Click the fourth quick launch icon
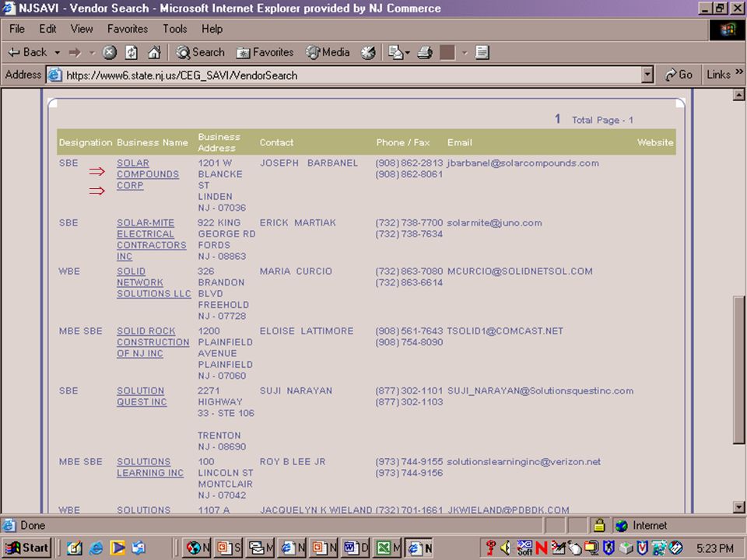This screenshot has height=560, width=747. click(139, 548)
